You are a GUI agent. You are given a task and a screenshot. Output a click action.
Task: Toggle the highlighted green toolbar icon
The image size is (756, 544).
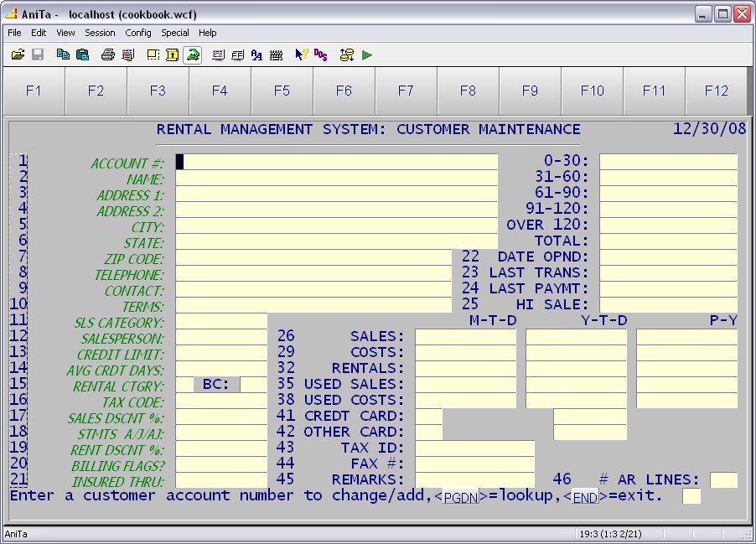click(193, 54)
